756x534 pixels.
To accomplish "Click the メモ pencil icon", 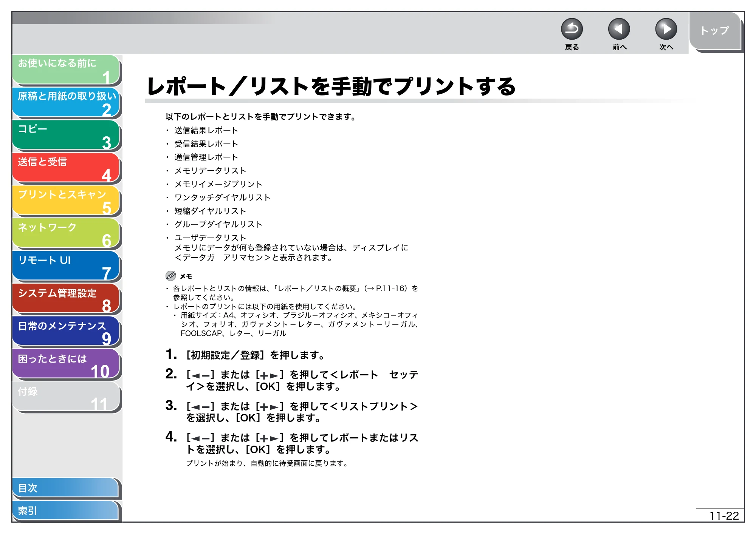I will click(170, 276).
